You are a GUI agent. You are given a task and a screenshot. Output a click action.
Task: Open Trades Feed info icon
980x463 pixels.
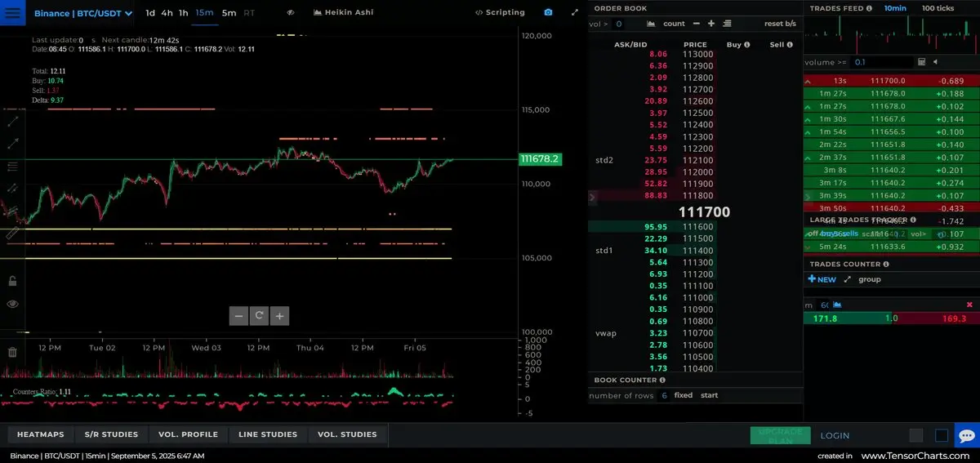870,8
